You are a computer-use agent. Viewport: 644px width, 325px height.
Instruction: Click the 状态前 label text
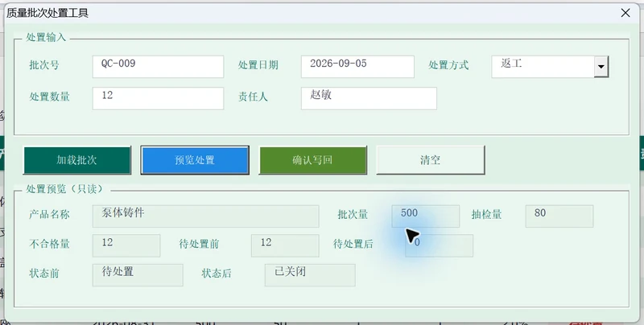pyautogui.click(x=44, y=274)
